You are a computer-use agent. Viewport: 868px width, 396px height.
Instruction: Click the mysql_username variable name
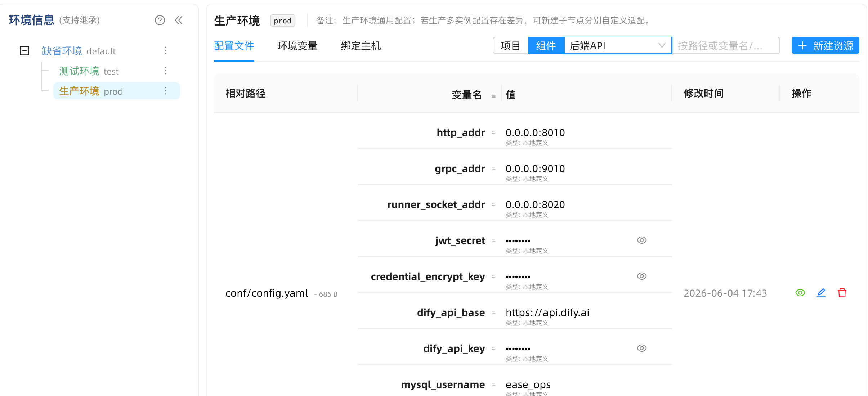coord(443,385)
